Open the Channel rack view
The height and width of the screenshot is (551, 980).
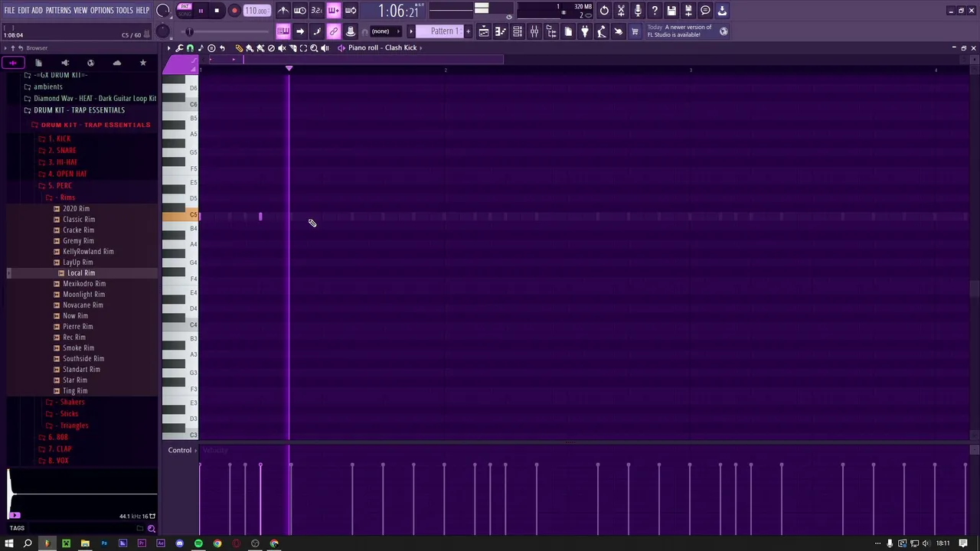click(517, 31)
